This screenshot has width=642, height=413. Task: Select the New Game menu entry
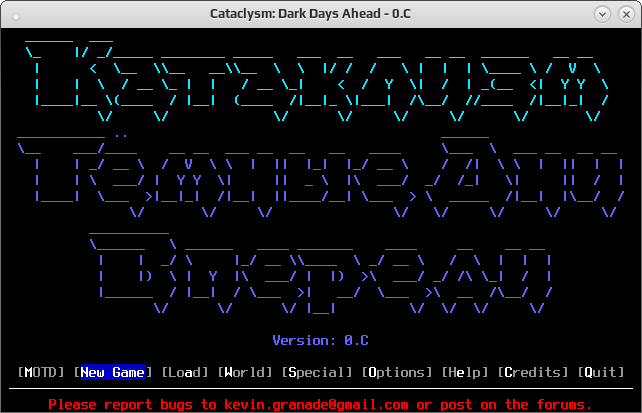coord(113,372)
